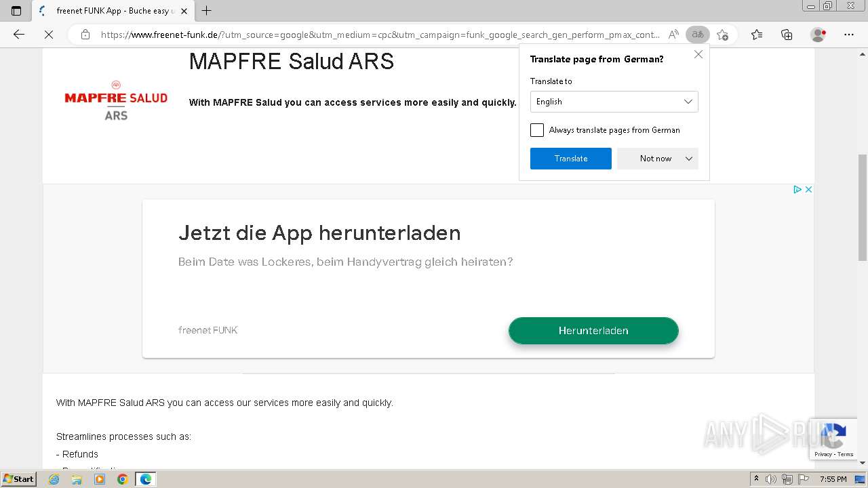This screenshot has height=488, width=868.
Task: Expand the Not now options arrow
Action: (x=689, y=159)
